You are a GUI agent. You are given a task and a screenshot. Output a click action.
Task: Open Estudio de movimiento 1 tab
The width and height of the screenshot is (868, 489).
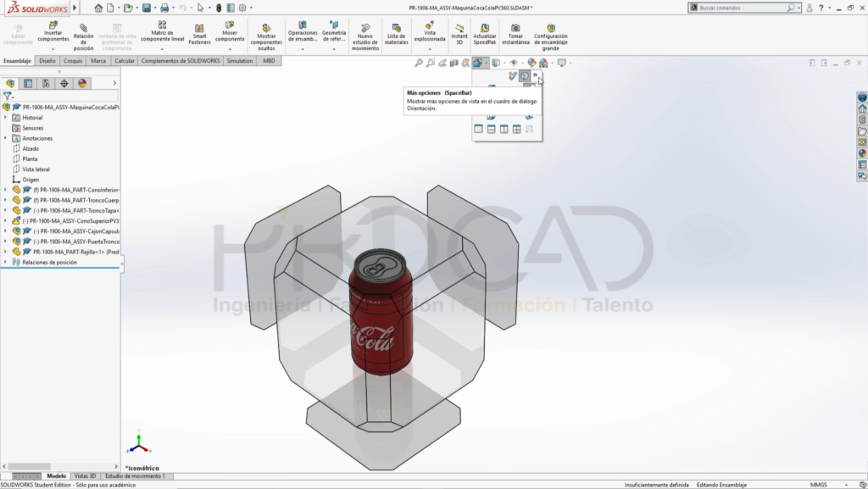point(135,475)
